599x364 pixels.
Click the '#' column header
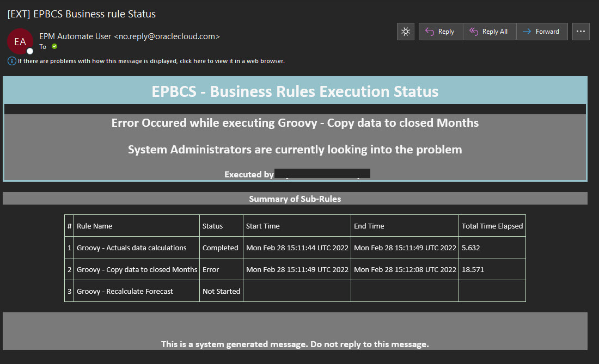69,226
